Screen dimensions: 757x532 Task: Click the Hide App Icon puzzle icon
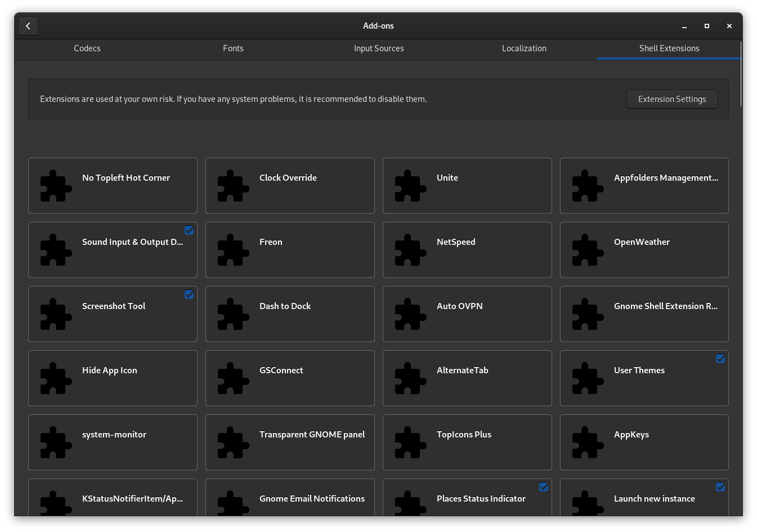coord(56,378)
